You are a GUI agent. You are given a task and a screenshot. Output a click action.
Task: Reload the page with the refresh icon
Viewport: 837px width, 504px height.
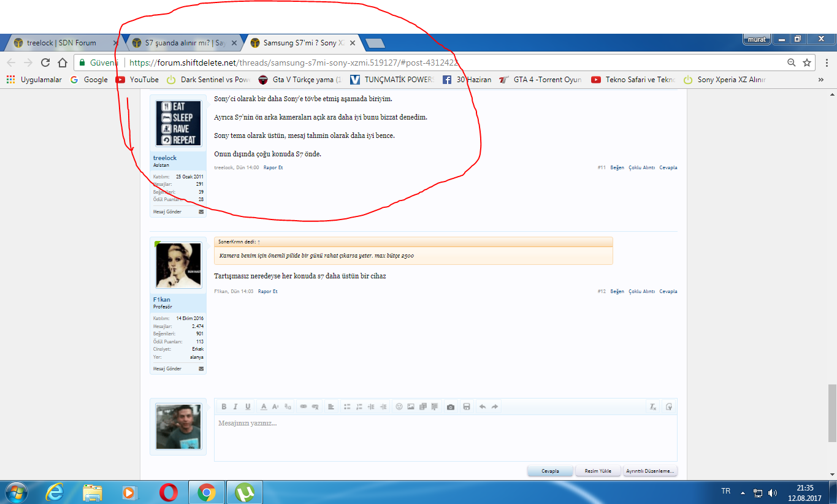point(45,63)
